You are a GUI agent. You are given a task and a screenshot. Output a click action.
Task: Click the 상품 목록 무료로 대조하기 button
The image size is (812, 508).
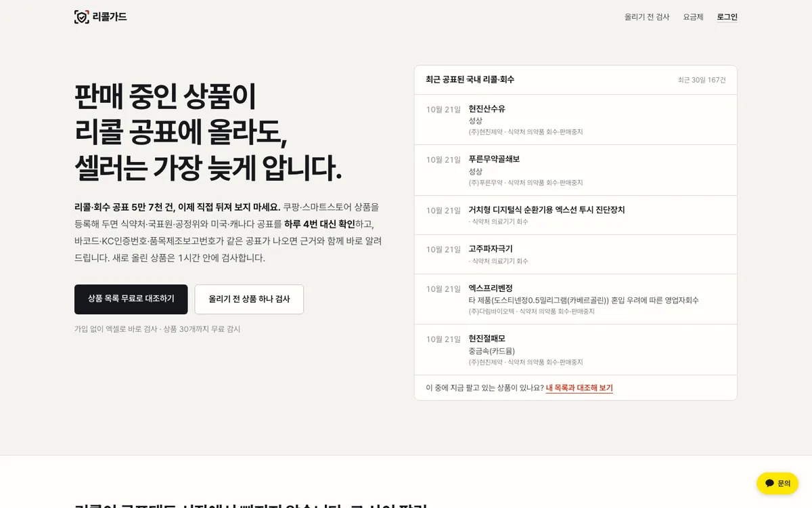(x=131, y=299)
